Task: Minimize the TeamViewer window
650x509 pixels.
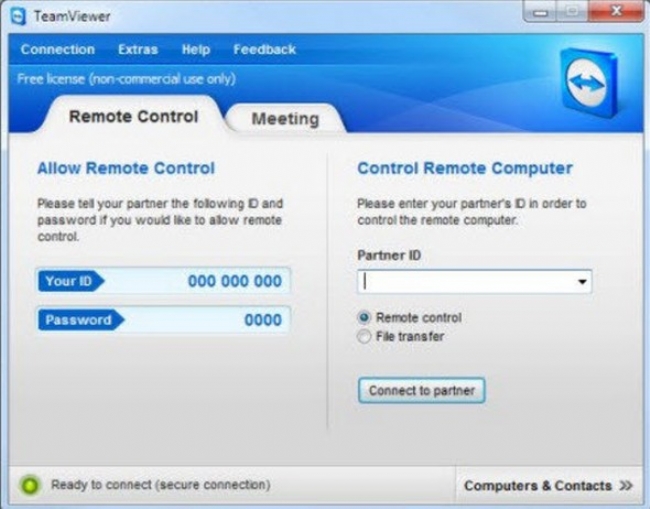Action: (x=543, y=12)
